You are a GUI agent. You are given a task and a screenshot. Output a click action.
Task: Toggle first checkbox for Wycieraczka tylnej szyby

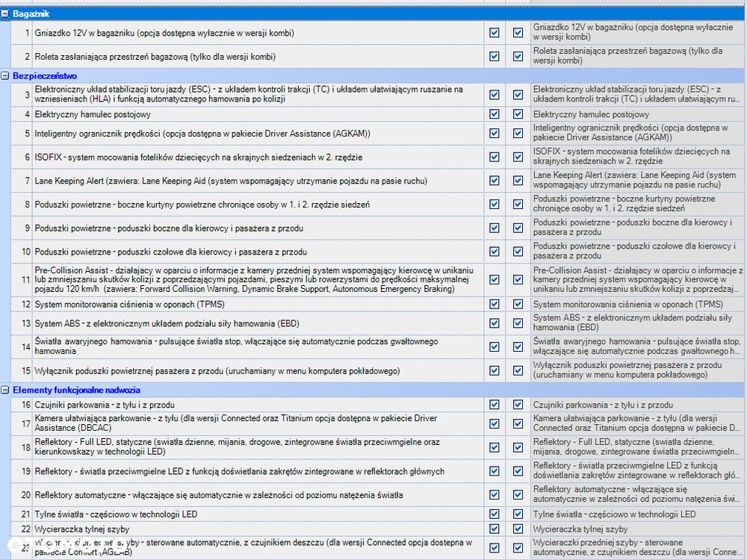[x=495, y=529]
